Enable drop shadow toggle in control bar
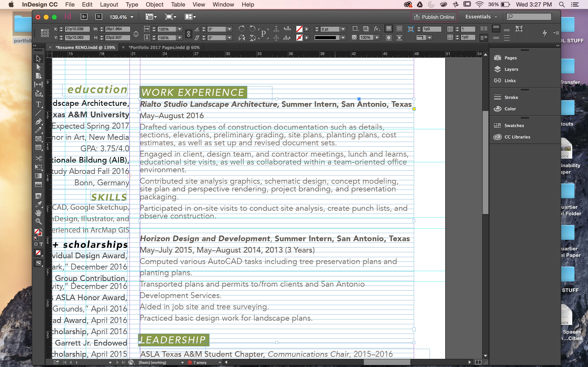This screenshot has width=588, height=367. 366,29
